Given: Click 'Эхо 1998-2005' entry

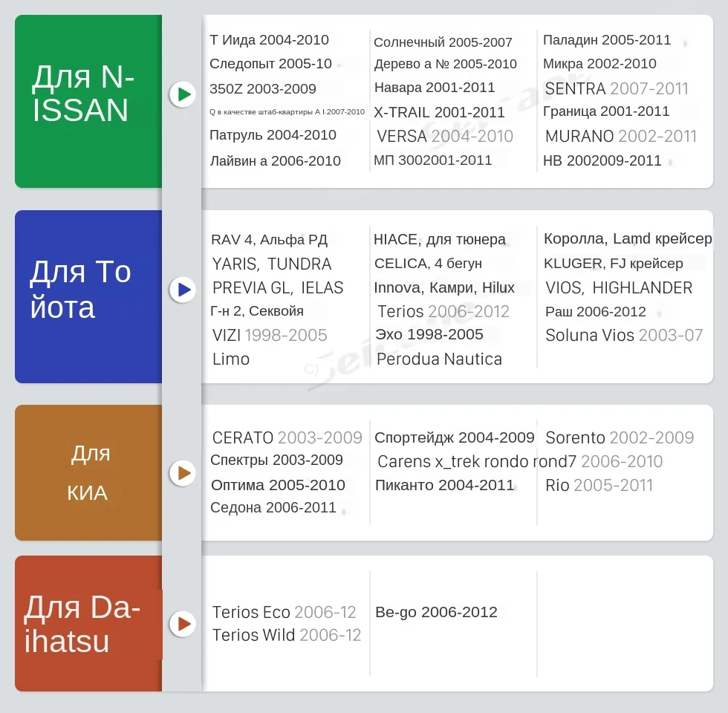Looking at the screenshot, I should click(x=429, y=335).
